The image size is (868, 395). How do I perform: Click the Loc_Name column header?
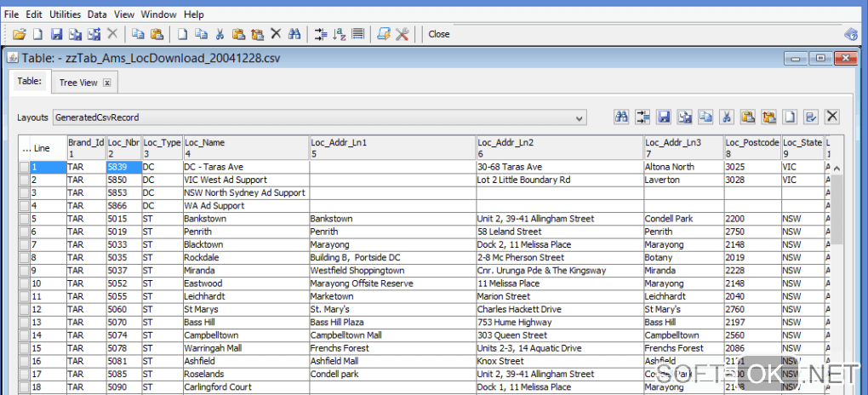click(x=246, y=148)
